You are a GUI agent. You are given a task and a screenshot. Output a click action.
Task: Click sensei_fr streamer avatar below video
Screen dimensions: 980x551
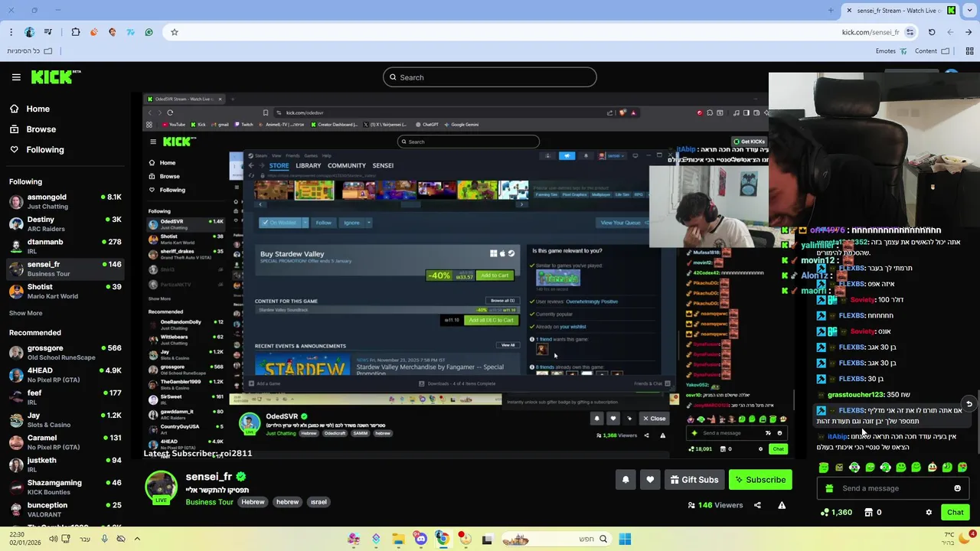pos(162,487)
